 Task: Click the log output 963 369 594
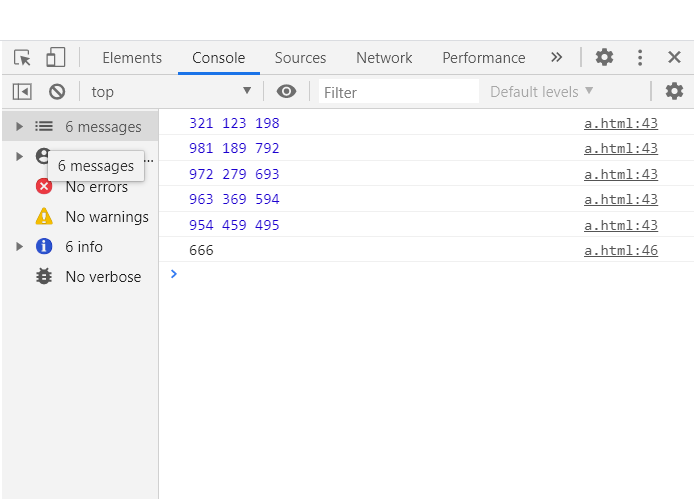pyautogui.click(x=234, y=199)
